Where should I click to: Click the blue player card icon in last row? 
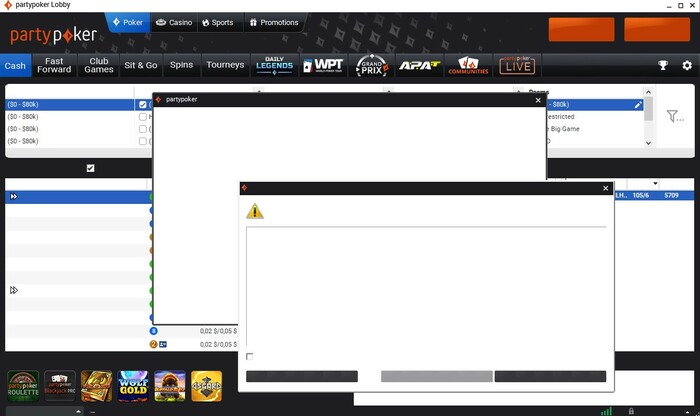pos(163,345)
